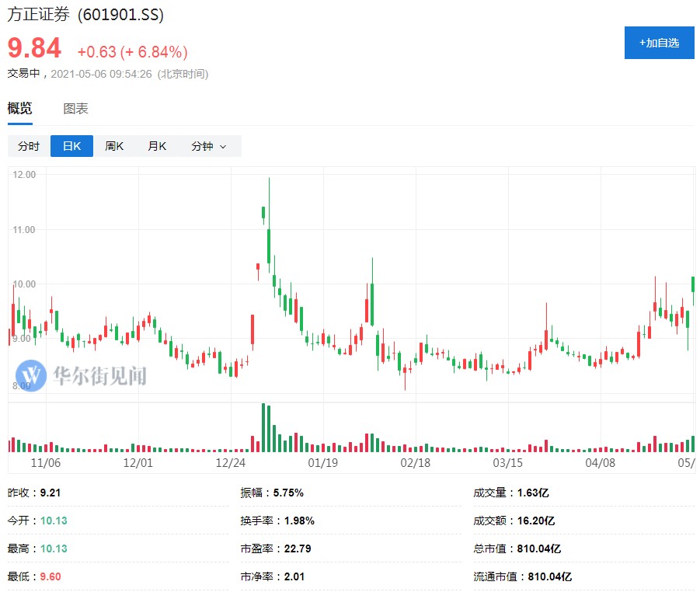Image resolution: width=700 pixels, height=592 pixels.
Task: Click the 今开 opening price value 10.13
Action: 54,521
